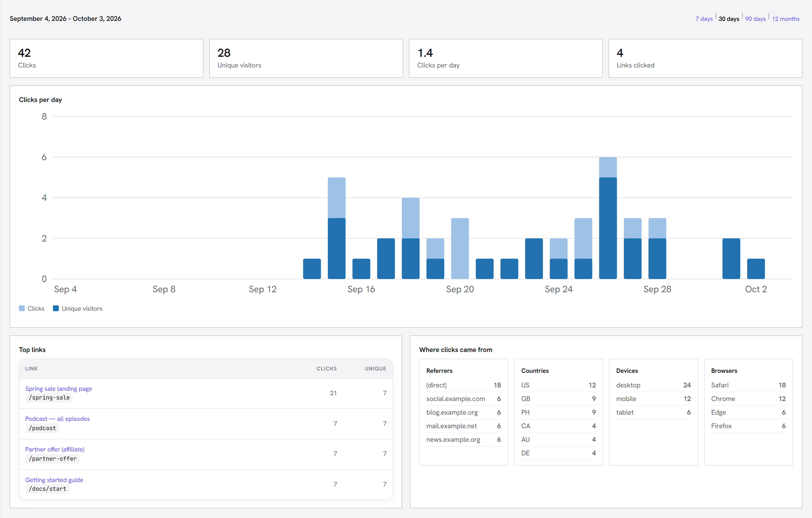Click the /docs/start path badge
812x518 pixels.
tap(48, 489)
